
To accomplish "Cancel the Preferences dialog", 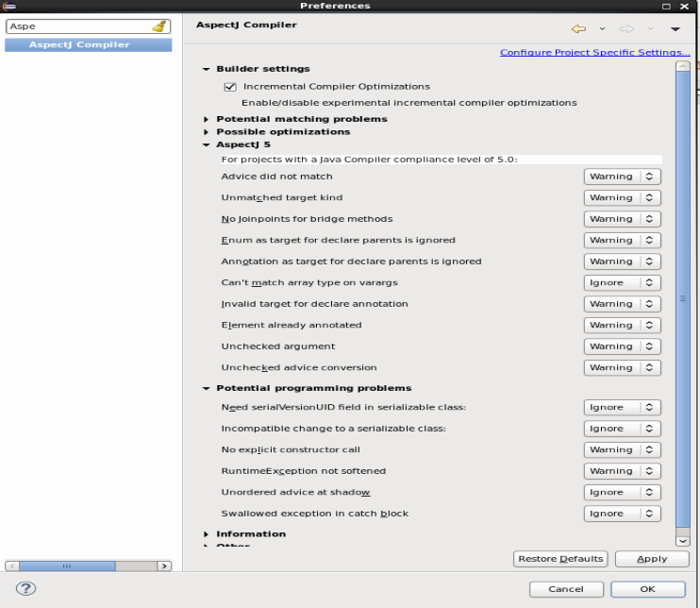I will point(566,589).
